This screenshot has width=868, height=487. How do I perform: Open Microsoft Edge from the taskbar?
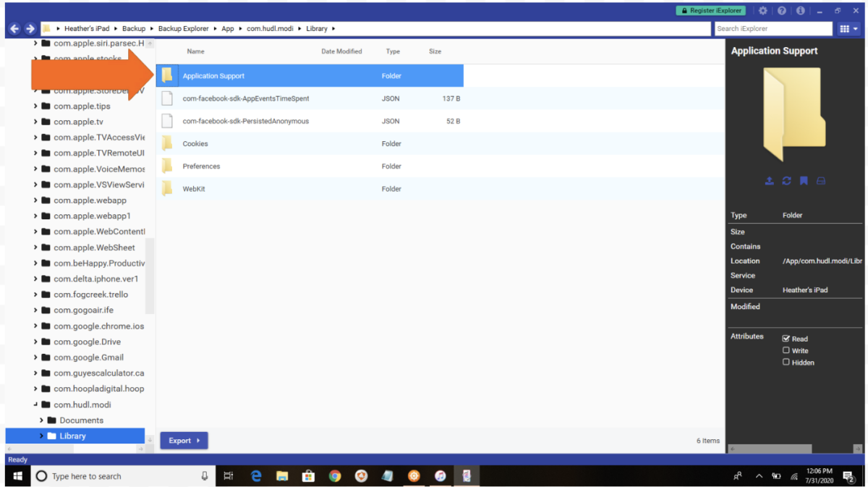256,476
